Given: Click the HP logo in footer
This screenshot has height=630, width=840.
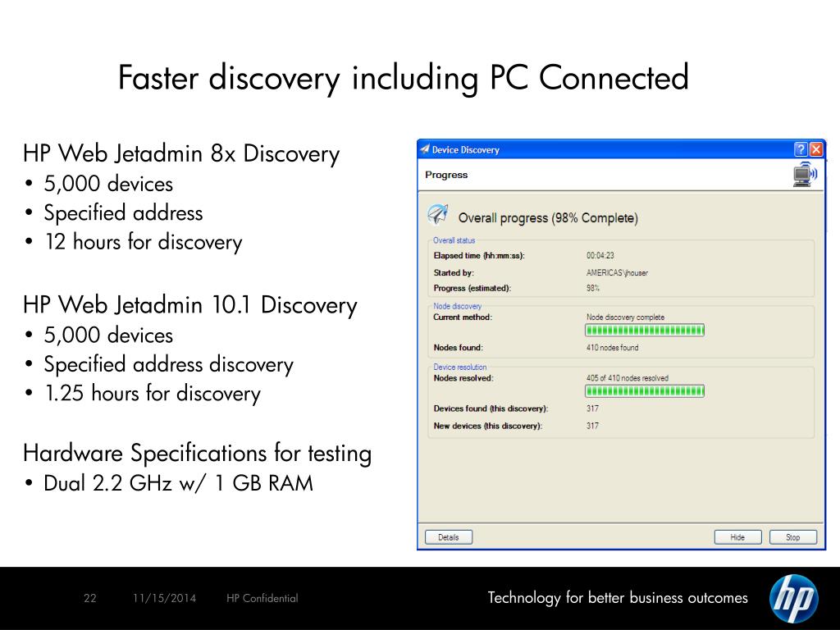Looking at the screenshot, I should 794,598.
